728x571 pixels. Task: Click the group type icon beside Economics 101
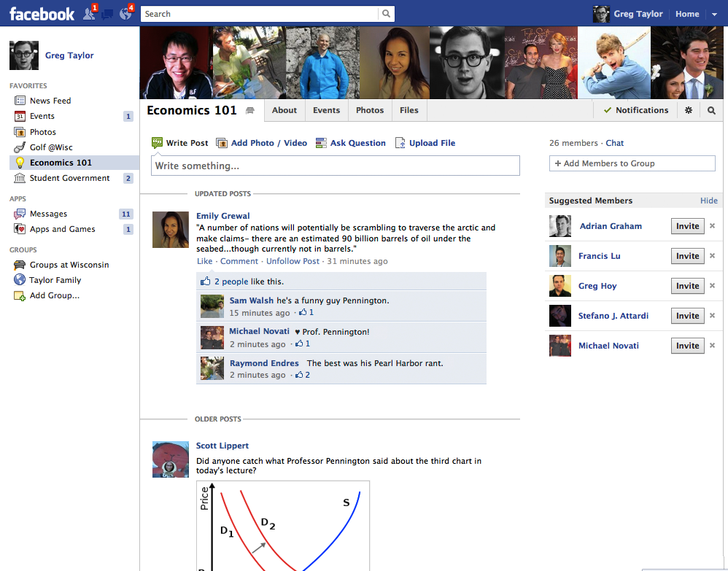click(x=249, y=111)
